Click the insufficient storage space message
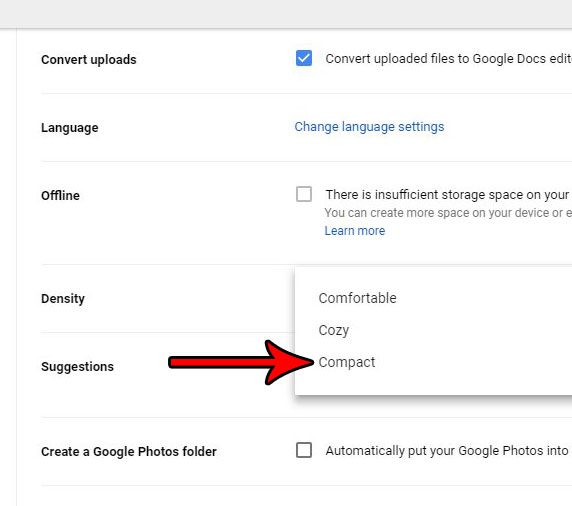572x506 pixels. pyautogui.click(x=448, y=195)
